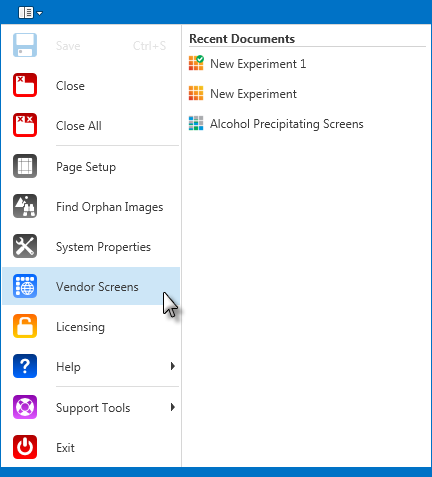Click the Alcohol Precipitating Screens grid thumbnail
Screen dimensions: 432x477
click(x=196, y=123)
